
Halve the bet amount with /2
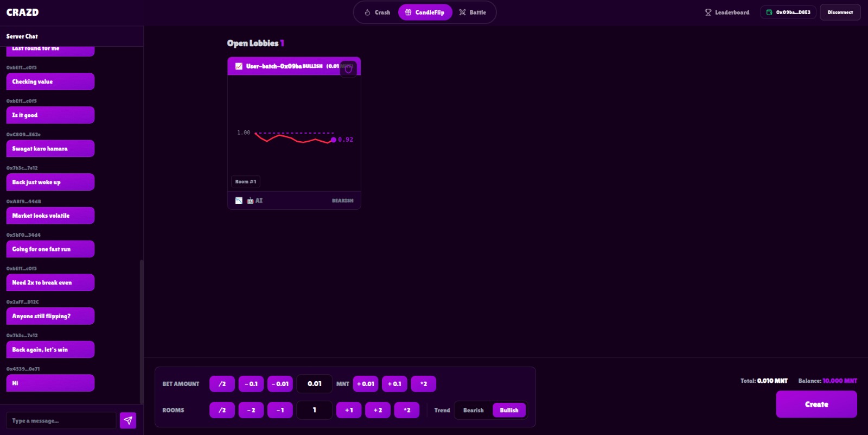(x=222, y=384)
